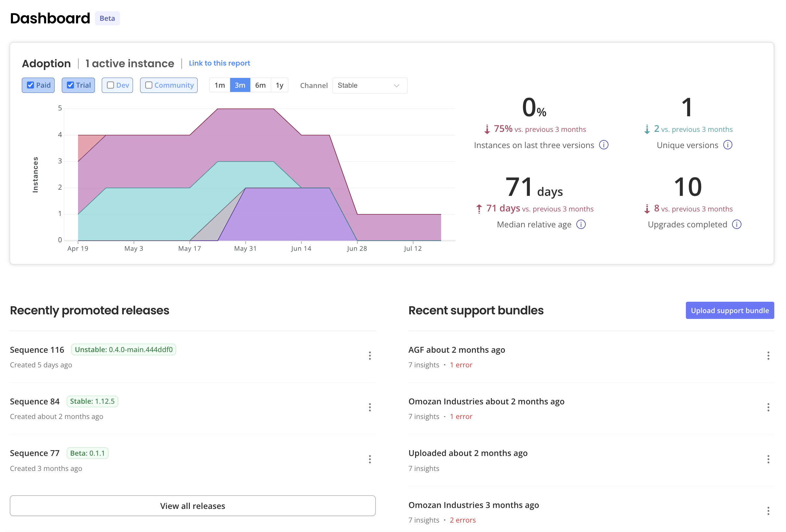786x532 pixels.
Task: Open the menu for the Omozan Industries 2-month-old bundle
Action: click(768, 407)
